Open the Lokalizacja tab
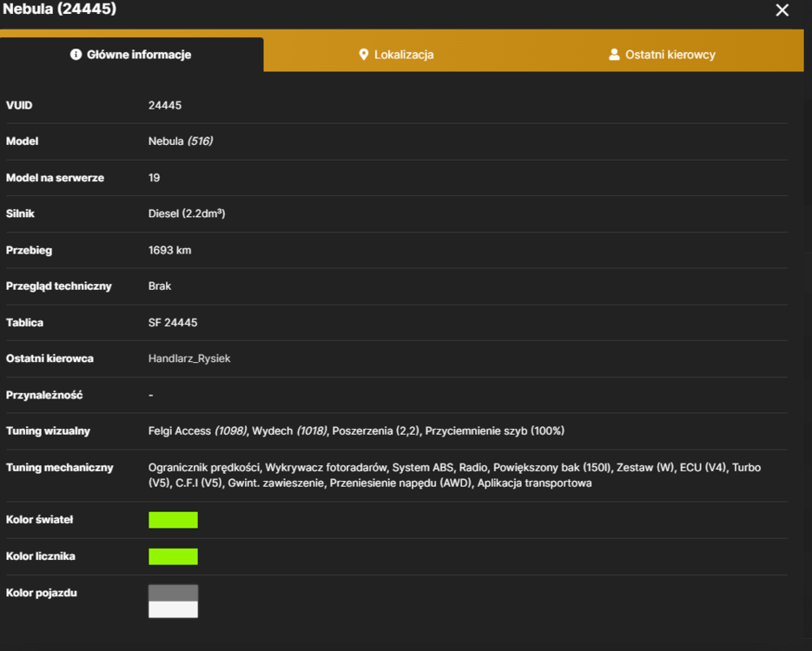The image size is (812, 651). [396, 55]
